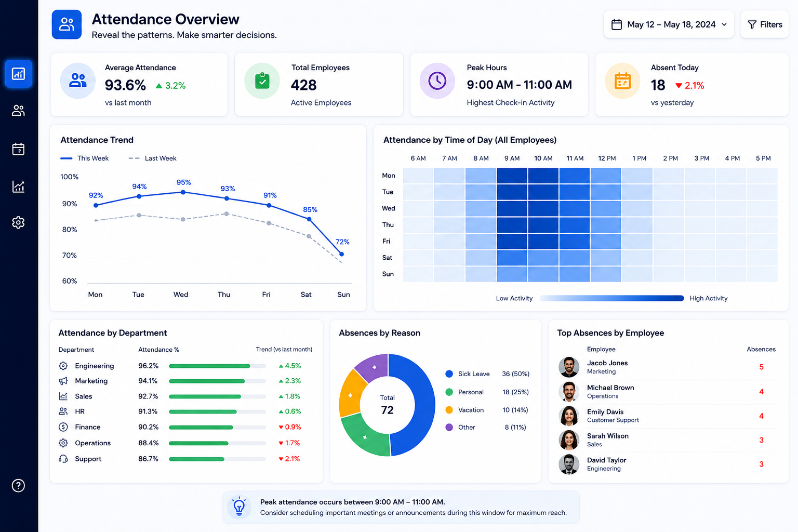Click the Engineering department gear icon
This screenshot has width=798, height=532.
pos(63,366)
